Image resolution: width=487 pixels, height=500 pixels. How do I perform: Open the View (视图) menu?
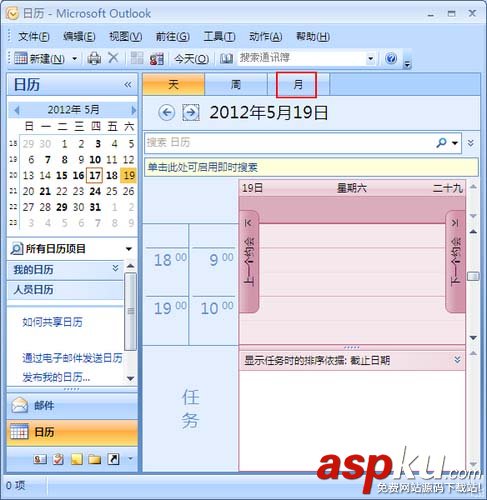(126, 36)
